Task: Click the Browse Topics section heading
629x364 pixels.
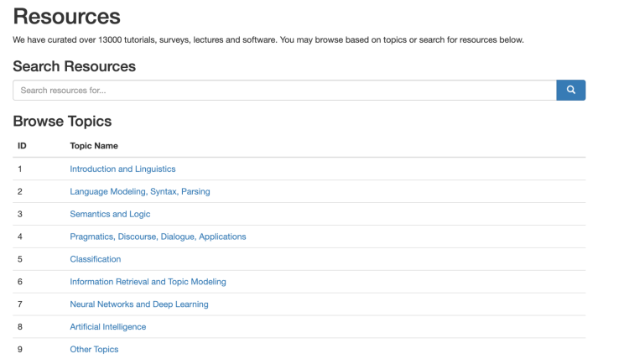Action: pos(62,122)
